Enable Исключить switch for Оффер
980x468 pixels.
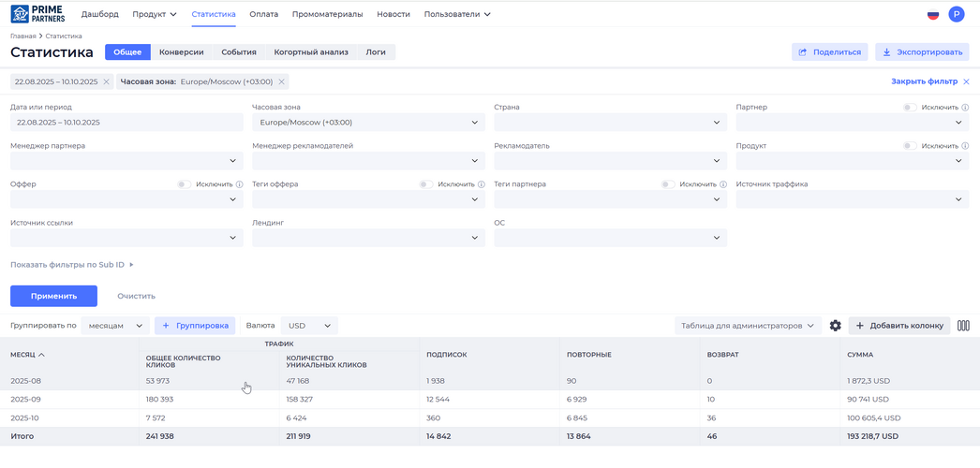point(184,184)
